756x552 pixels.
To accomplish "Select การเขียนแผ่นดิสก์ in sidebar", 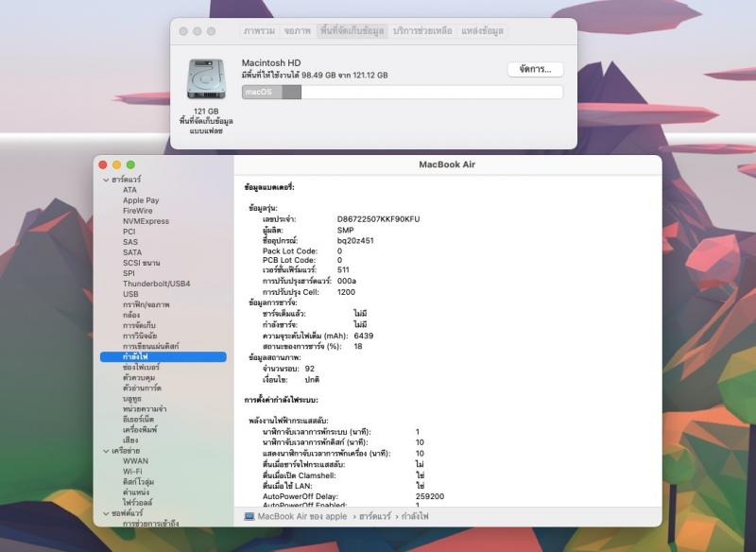I will pos(151,346).
